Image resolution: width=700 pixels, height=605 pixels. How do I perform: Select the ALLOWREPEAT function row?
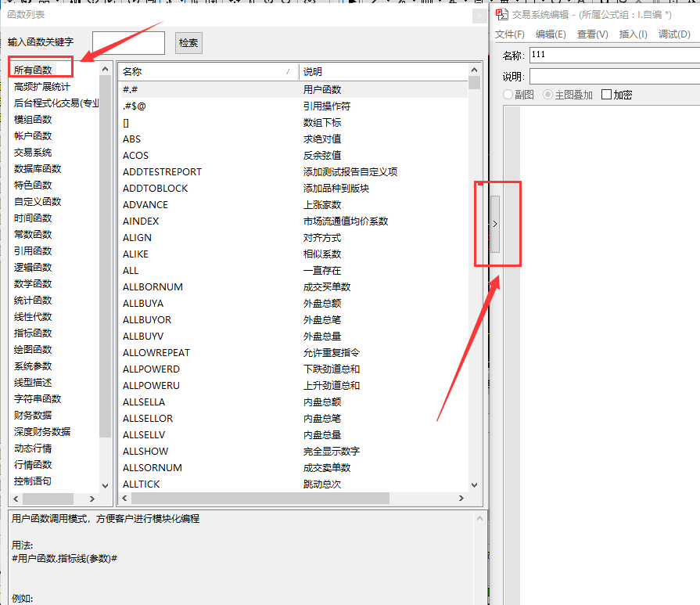293,352
